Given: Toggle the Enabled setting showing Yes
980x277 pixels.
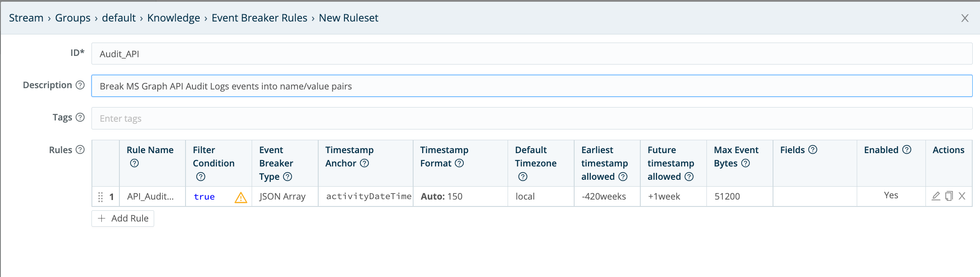Looking at the screenshot, I should coord(891,195).
